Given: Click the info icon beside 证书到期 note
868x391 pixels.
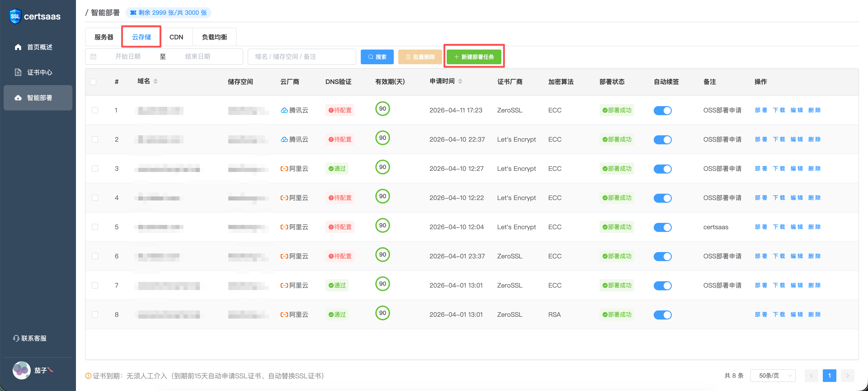Looking at the screenshot, I should (x=88, y=375).
